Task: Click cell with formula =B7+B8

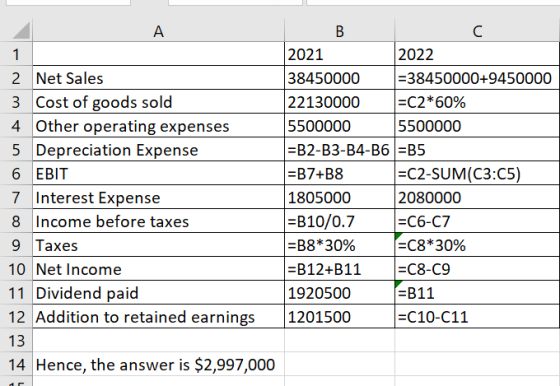Action: [x=340, y=174]
